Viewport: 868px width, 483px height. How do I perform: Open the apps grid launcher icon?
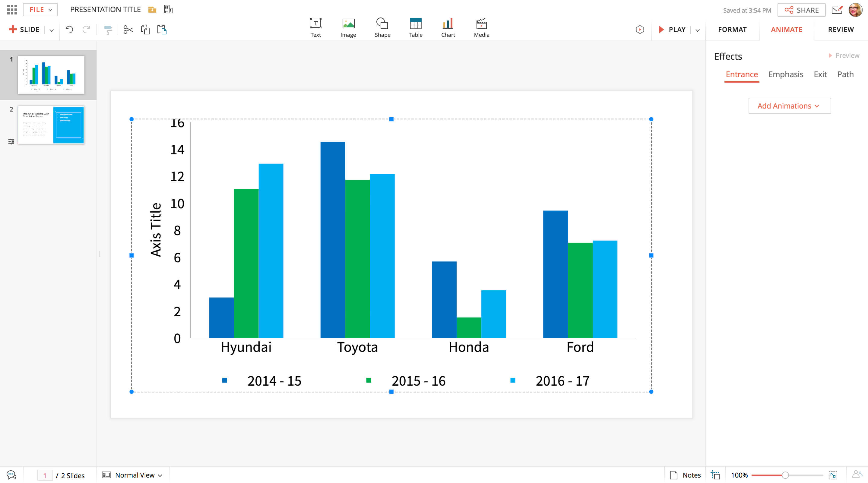(x=12, y=9)
